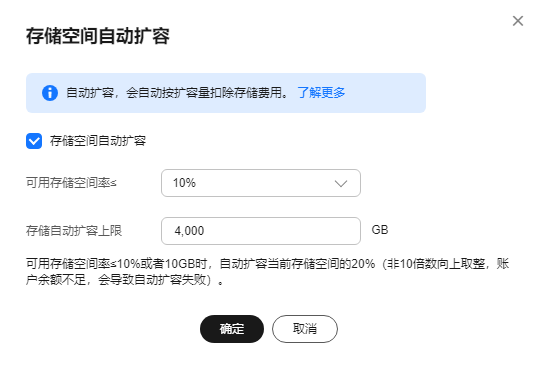Open the 了解更多 link
Screen dimensions: 540x372
[321, 93]
